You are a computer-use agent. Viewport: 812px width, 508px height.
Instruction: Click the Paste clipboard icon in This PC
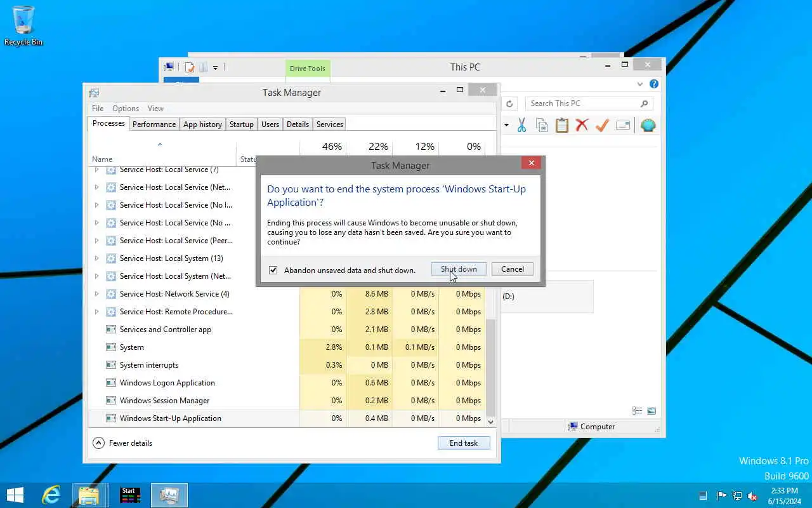(562, 125)
